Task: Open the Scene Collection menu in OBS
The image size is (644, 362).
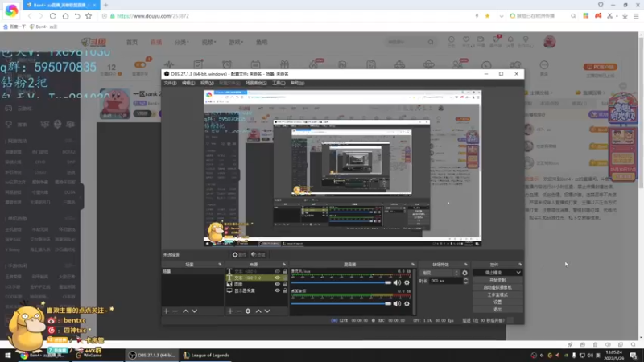Action: [x=256, y=83]
